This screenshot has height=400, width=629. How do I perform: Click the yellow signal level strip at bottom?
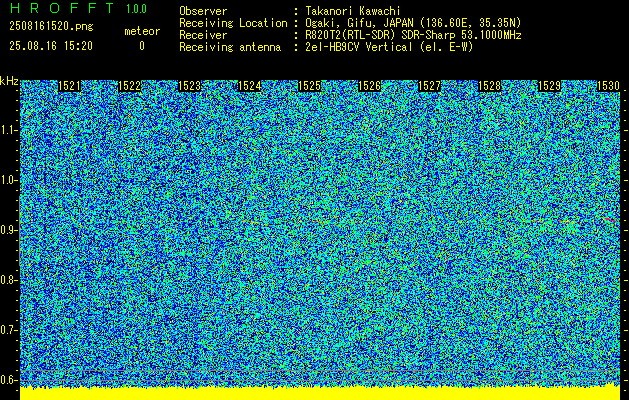coord(320,393)
